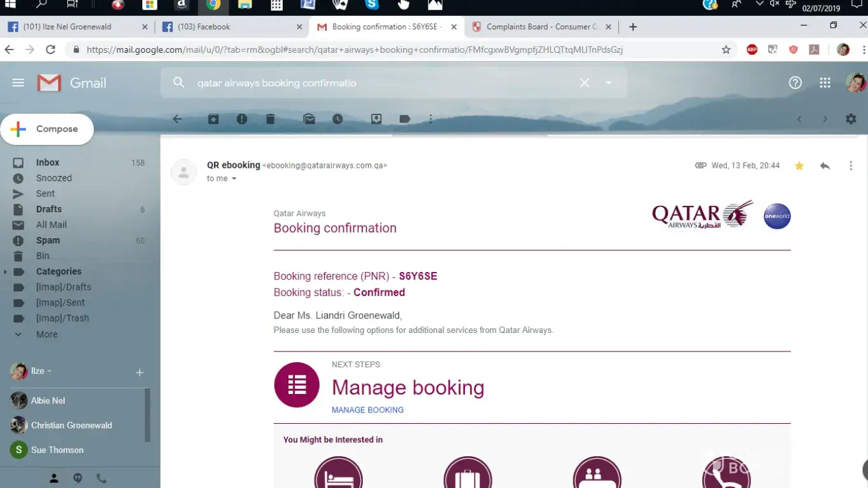This screenshot has height=488, width=868.
Task: Go back to search results
Action: click(x=177, y=119)
